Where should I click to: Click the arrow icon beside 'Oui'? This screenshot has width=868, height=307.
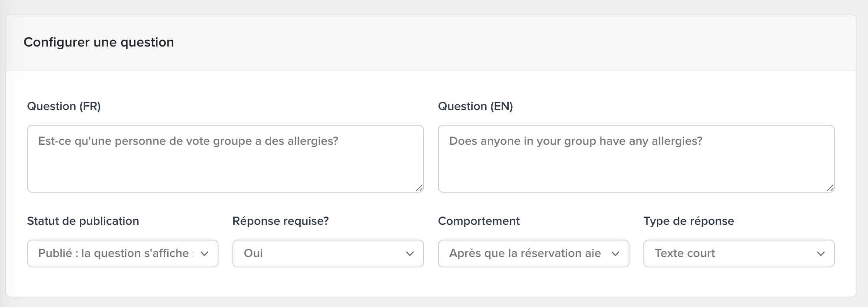pos(410,254)
